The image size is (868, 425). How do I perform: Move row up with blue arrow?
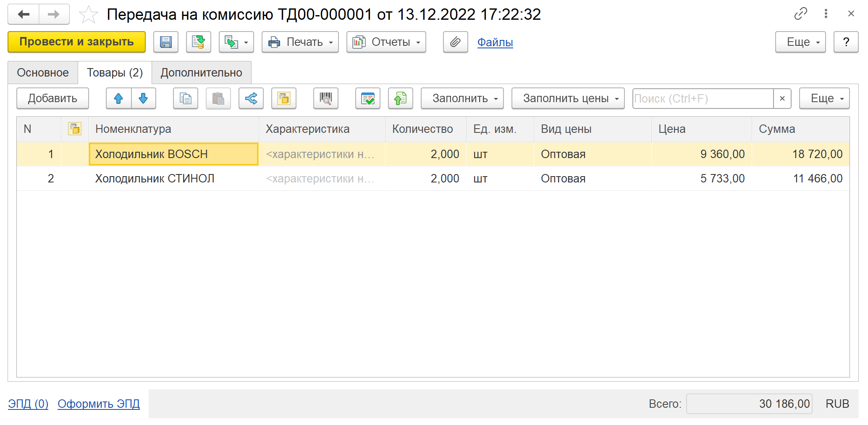pos(118,98)
